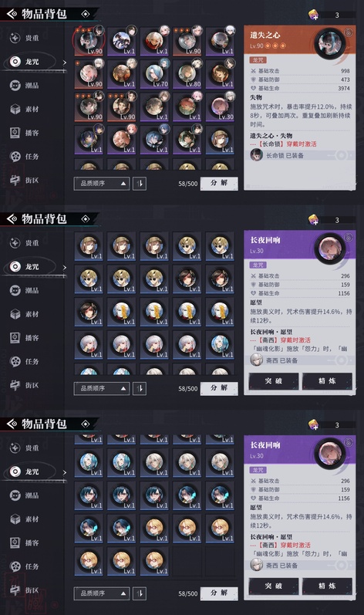Viewport: 364px width, 615px height.
Task: Click the back arrow beside the topmost 物品背包 title
Action: [x=12, y=14]
